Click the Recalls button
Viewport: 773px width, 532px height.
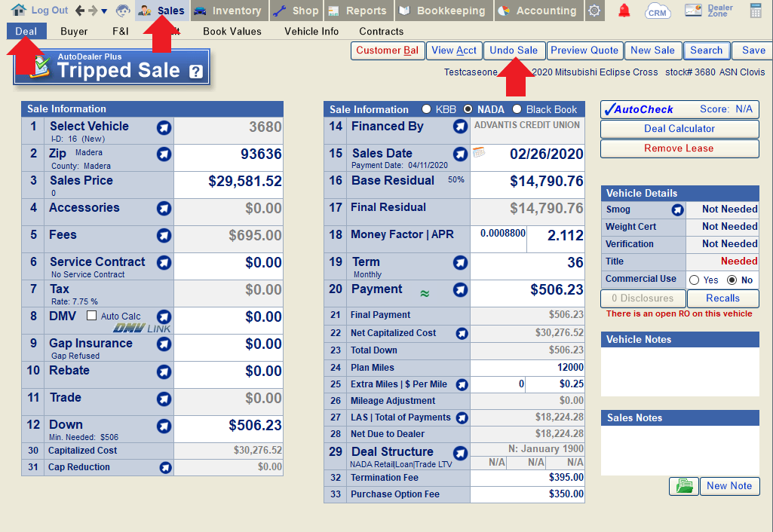tap(722, 298)
